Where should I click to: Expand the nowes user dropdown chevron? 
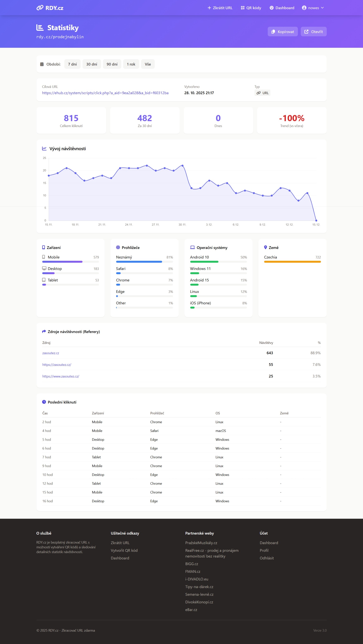point(322,8)
